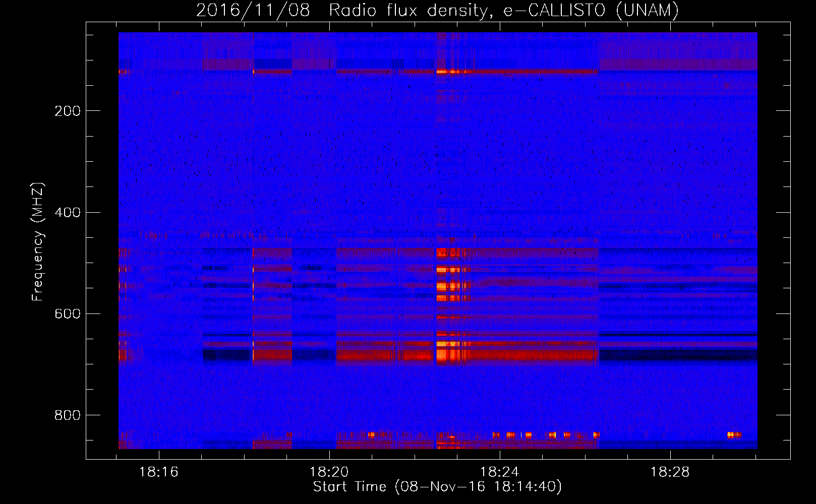Click the "400" frequency tick label

68,212
